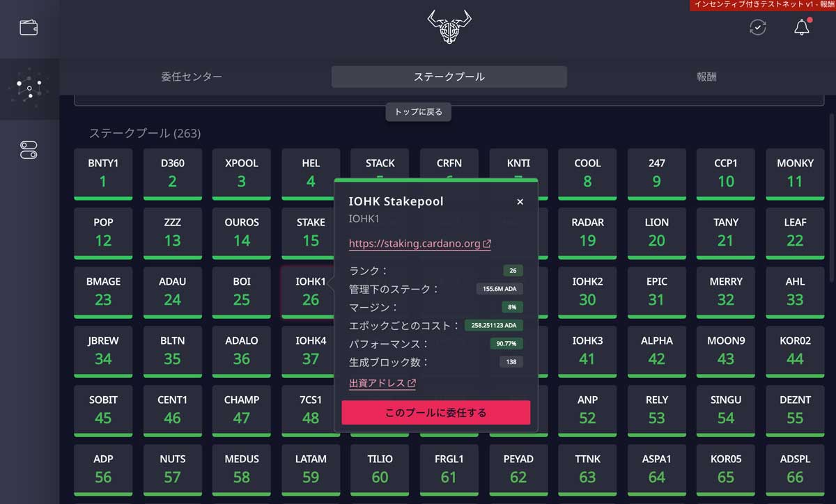Select the SINGU stake pool tile

click(x=726, y=411)
